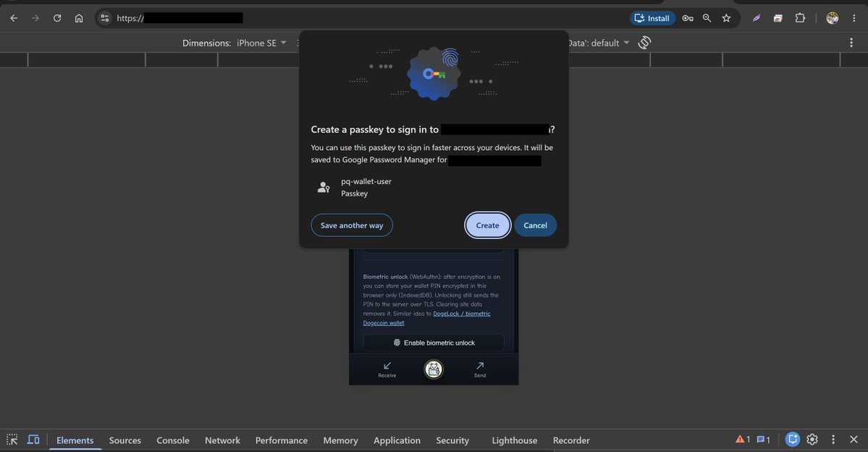Cancel the passkey creation dialog
Viewport: 868px width, 452px height.
click(x=535, y=225)
